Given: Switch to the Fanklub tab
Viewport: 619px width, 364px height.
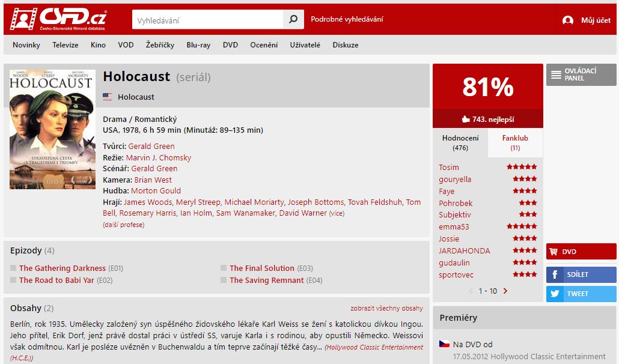Looking at the screenshot, I should pyautogui.click(x=515, y=143).
